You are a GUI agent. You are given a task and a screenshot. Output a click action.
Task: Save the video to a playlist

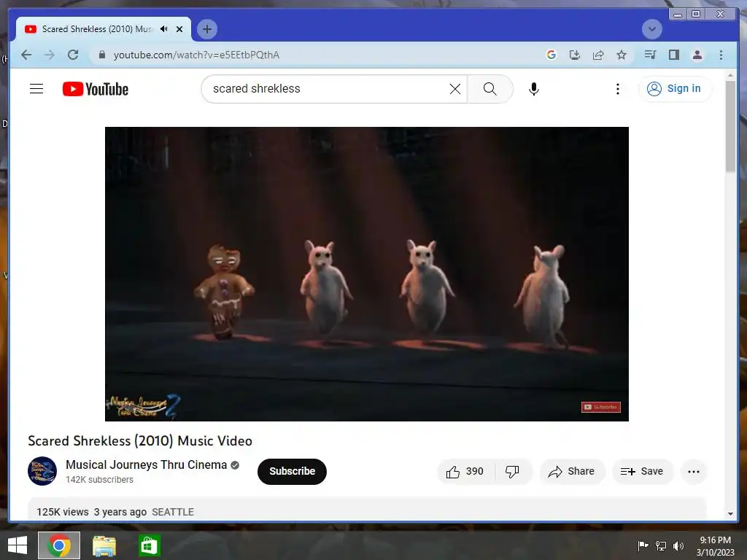point(642,472)
